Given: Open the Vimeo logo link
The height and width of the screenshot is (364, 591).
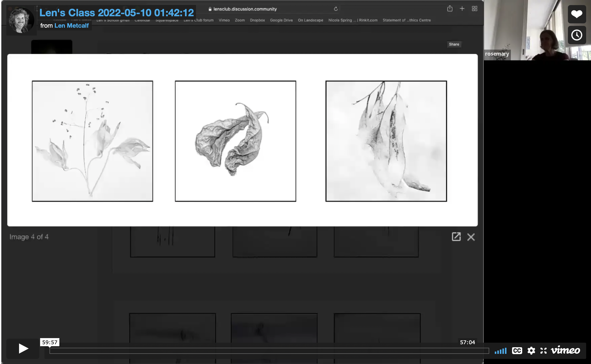Looking at the screenshot, I should (x=565, y=350).
